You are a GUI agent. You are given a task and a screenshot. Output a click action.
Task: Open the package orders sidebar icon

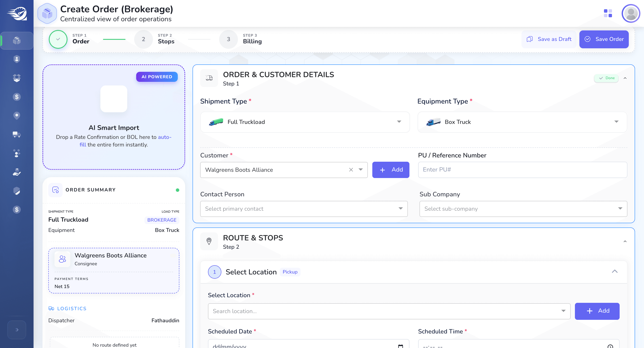17,40
